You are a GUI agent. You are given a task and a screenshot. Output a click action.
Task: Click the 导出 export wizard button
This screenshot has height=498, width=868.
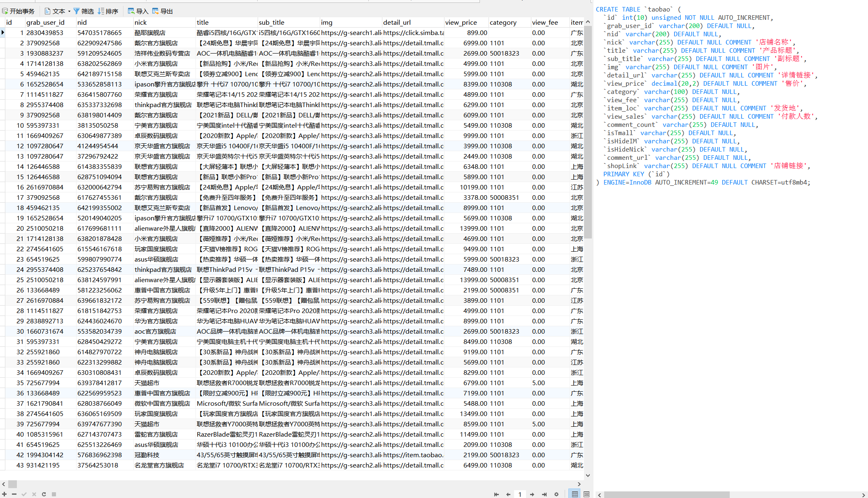[163, 11]
